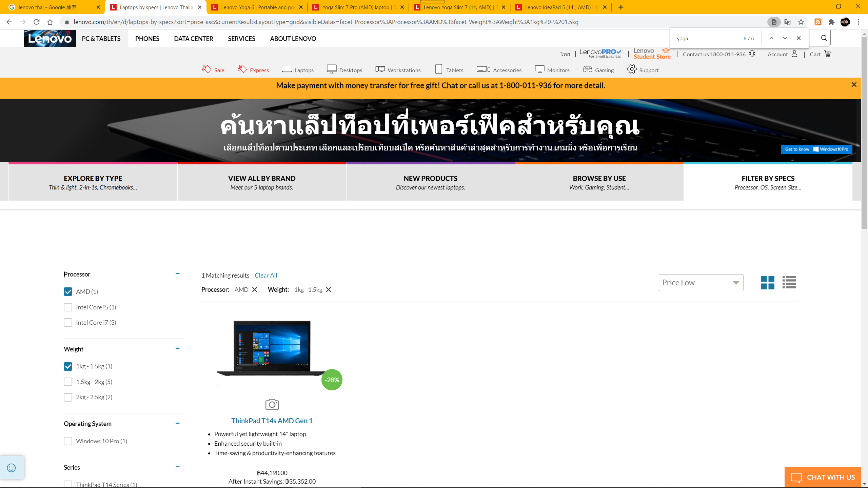This screenshot has height=488, width=868.
Task: Switch to list view layout
Action: click(789, 282)
